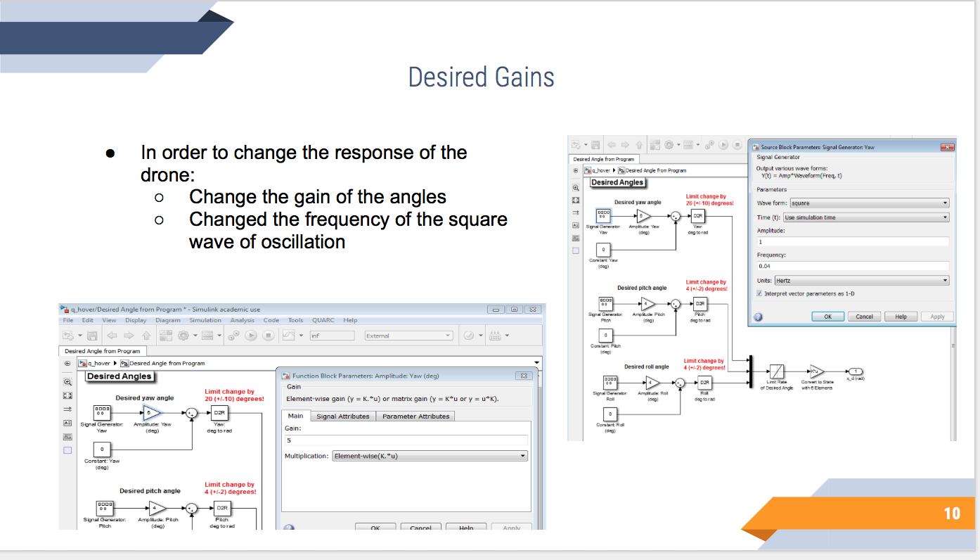The image size is (980, 560).
Task: Select Main tab in Function Block Parameters
Action: click(296, 416)
